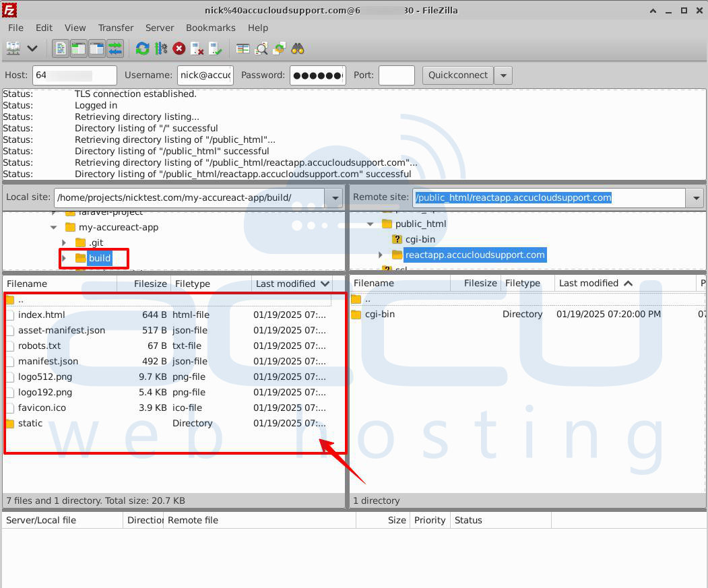Open the Help menu
Image resolution: width=708 pixels, height=588 pixels.
point(258,28)
